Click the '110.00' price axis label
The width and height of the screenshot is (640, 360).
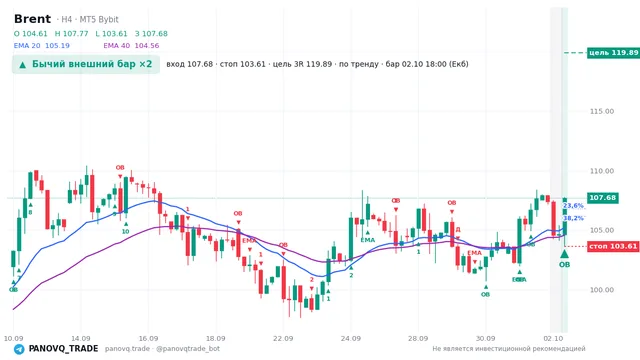coord(602,171)
